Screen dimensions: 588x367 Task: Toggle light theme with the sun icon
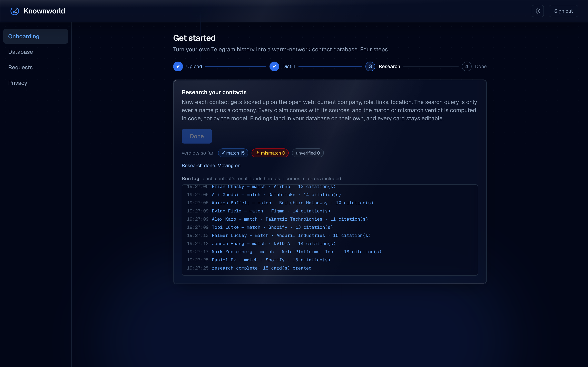(x=537, y=11)
